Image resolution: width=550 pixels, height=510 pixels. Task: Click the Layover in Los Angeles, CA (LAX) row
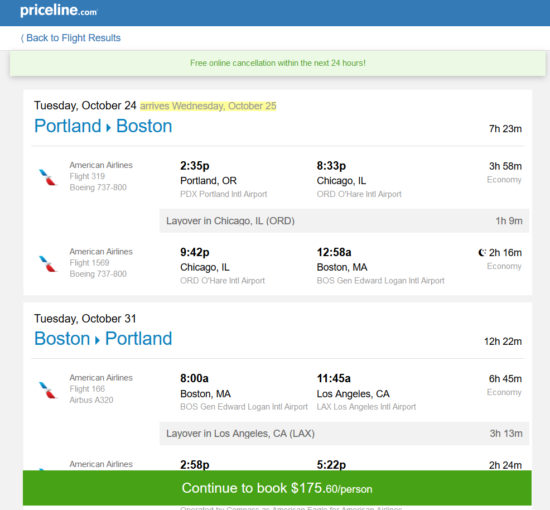(344, 434)
